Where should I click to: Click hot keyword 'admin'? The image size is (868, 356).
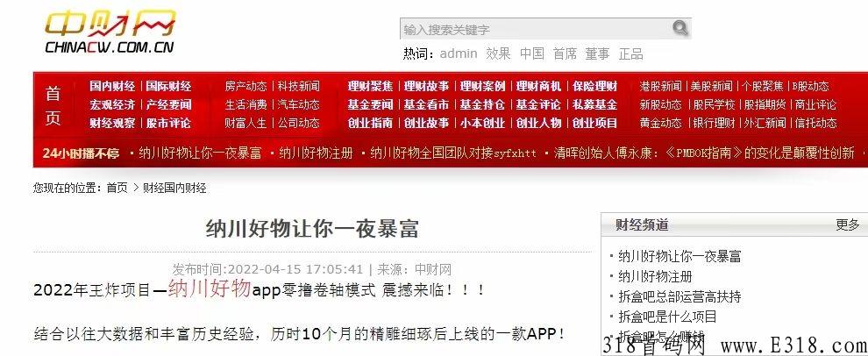[459, 53]
